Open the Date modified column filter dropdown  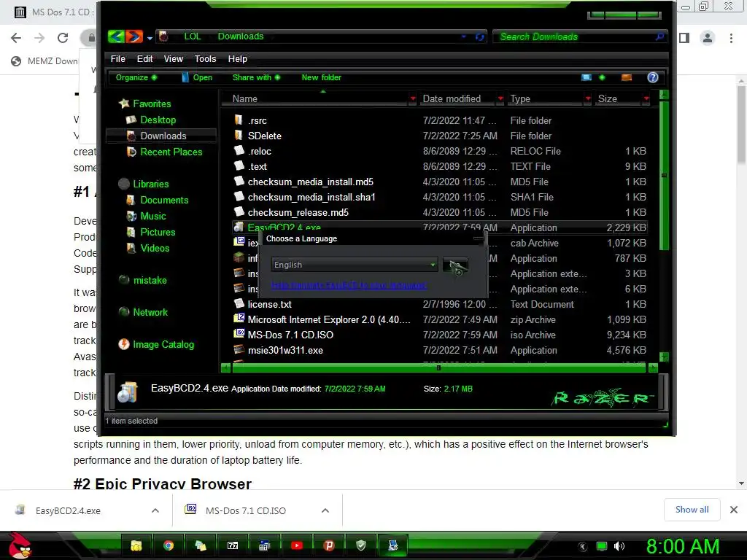(500, 98)
